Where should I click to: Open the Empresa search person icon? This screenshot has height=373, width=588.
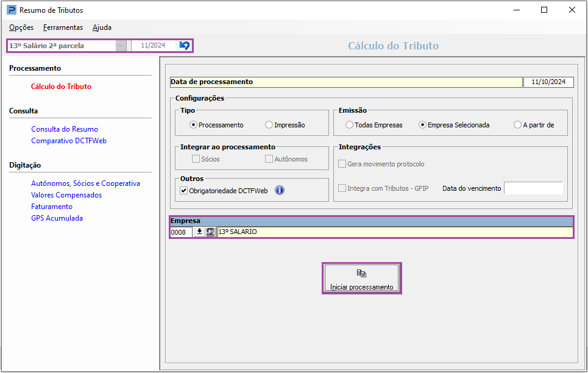[211, 232]
